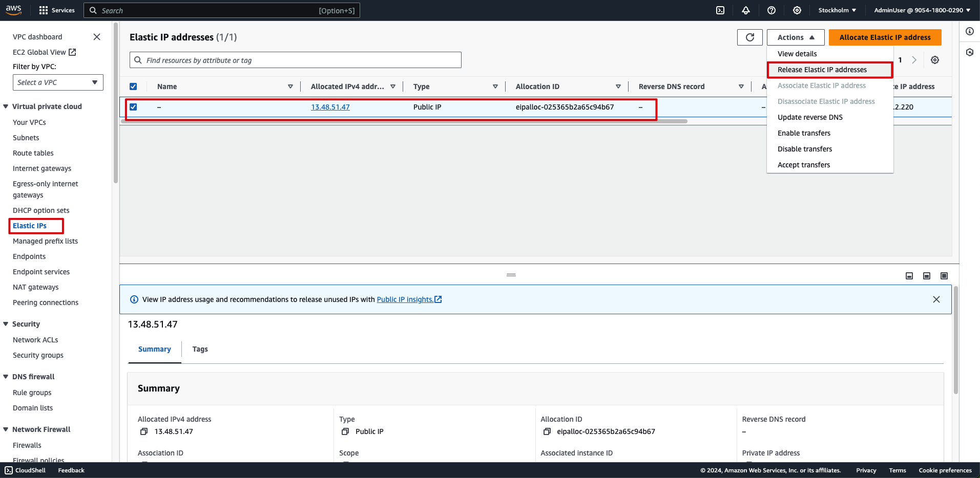Click the refresh Elastic IP list button
The height and width of the screenshot is (478, 980).
(750, 37)
